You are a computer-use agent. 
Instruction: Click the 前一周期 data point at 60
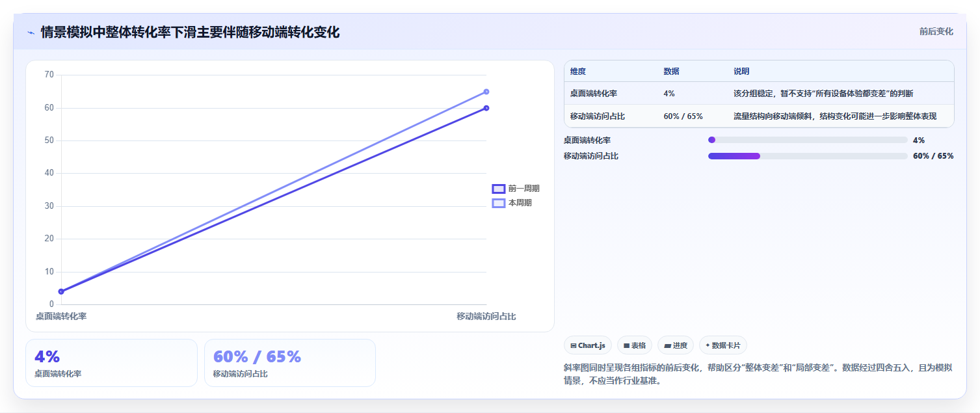(x=486, y=108)
